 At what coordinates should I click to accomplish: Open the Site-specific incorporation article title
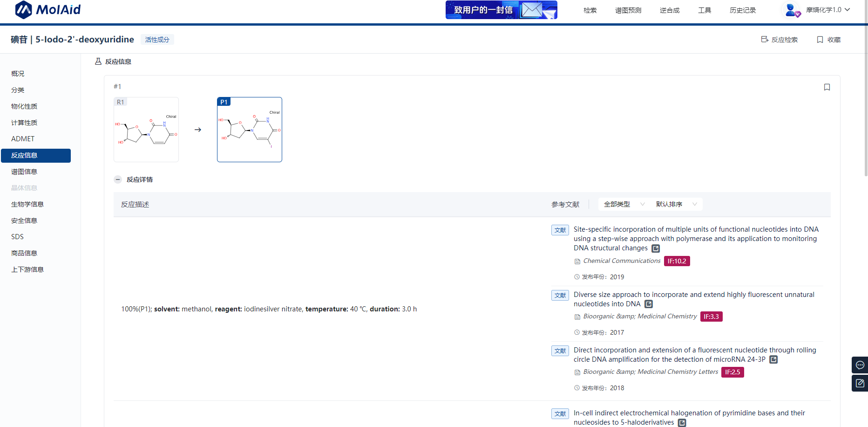pyautogui.click(x=696, y=229)
